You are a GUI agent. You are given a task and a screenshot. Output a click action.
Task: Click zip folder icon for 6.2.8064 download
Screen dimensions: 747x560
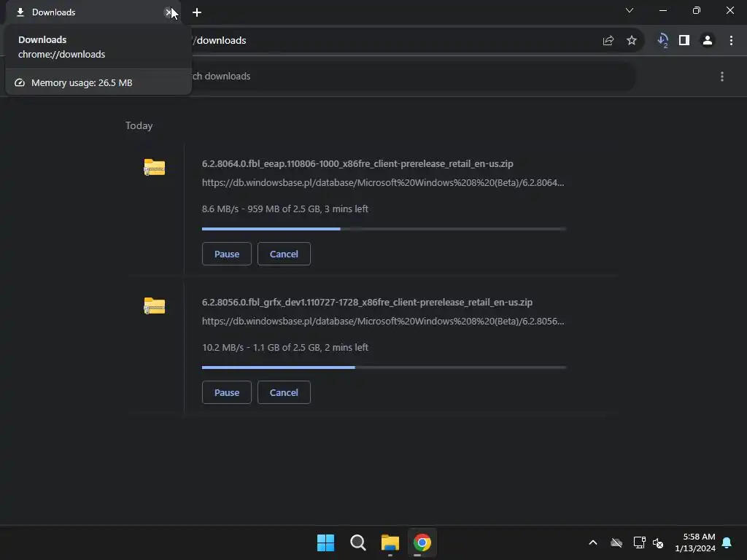pos(155,167)
